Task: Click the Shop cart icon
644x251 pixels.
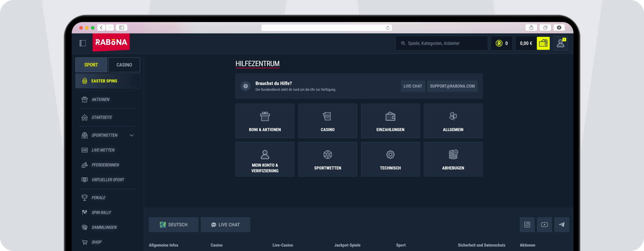Action: click(x=85, y=242)
